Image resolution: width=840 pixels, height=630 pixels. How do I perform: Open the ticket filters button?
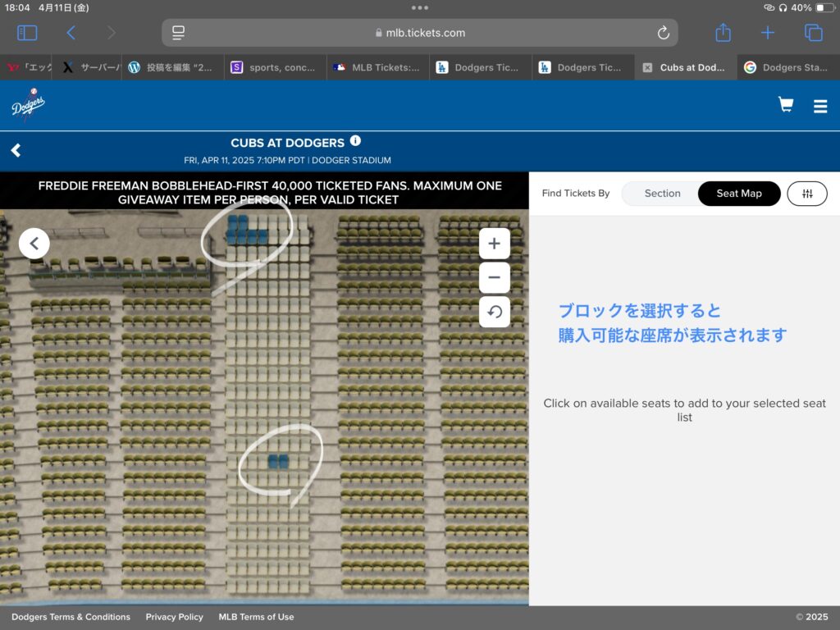807,194
